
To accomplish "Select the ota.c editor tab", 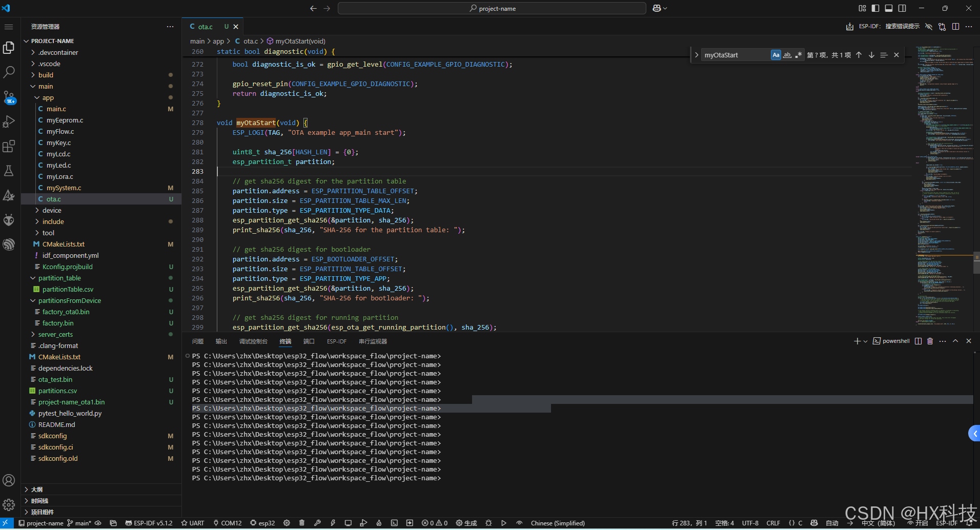I will point(205,27).
